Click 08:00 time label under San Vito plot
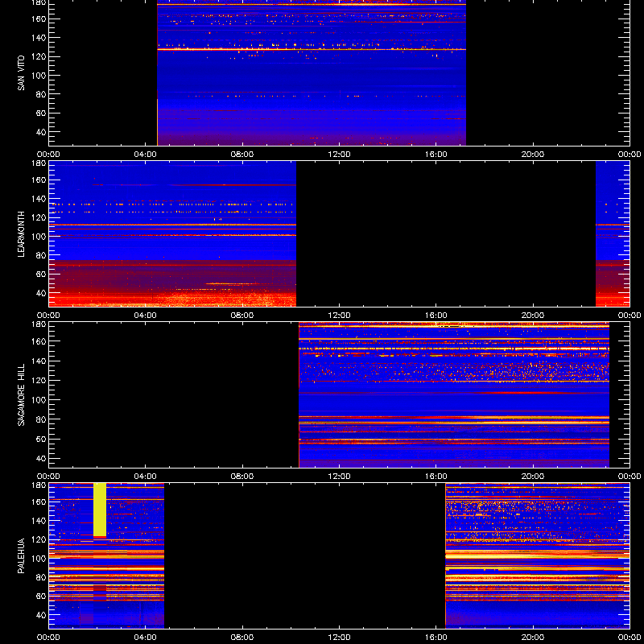This screenshot has height=644, width=644. tap(242, 155)
